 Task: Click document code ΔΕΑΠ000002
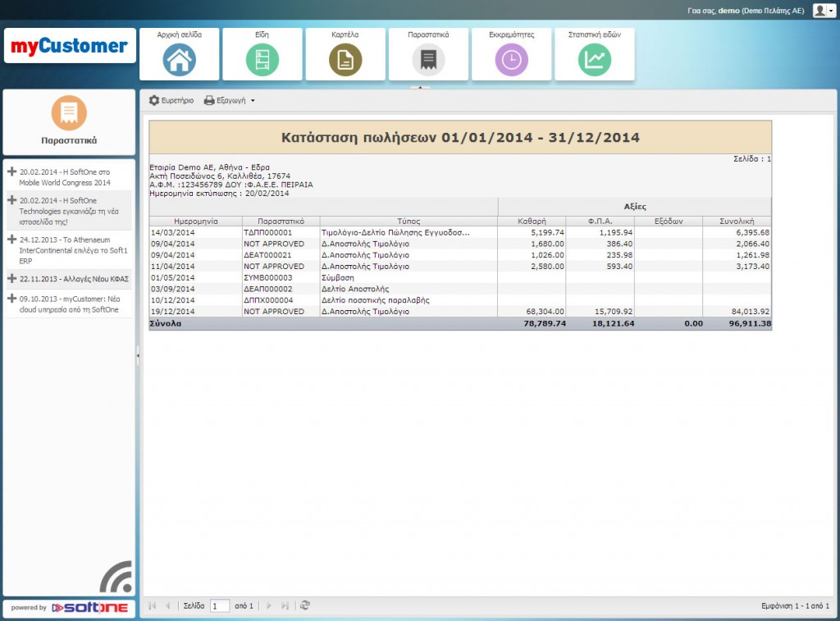[268, 289]
